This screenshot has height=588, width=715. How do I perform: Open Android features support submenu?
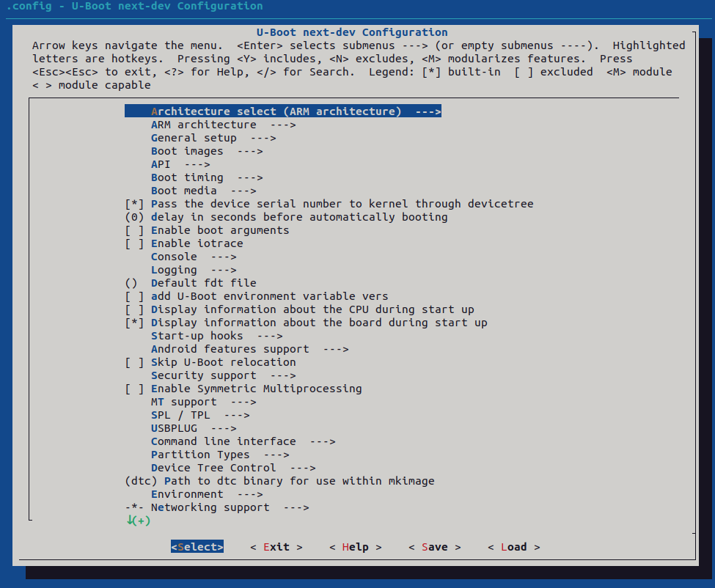point(250,349)
